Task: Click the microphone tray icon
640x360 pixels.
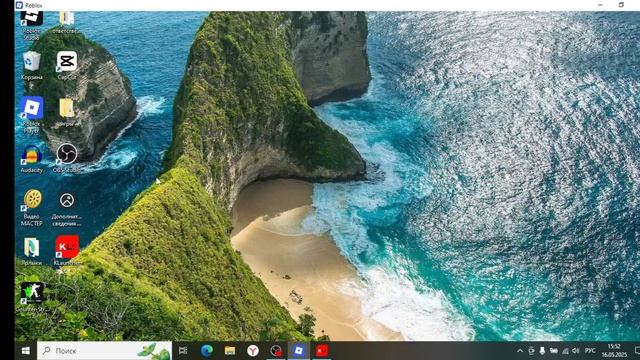Action: pyautogui.click(x=542, y=351)
